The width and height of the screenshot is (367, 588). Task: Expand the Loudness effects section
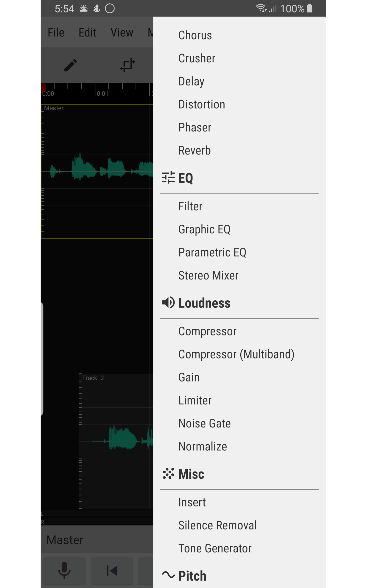[204, 302]
